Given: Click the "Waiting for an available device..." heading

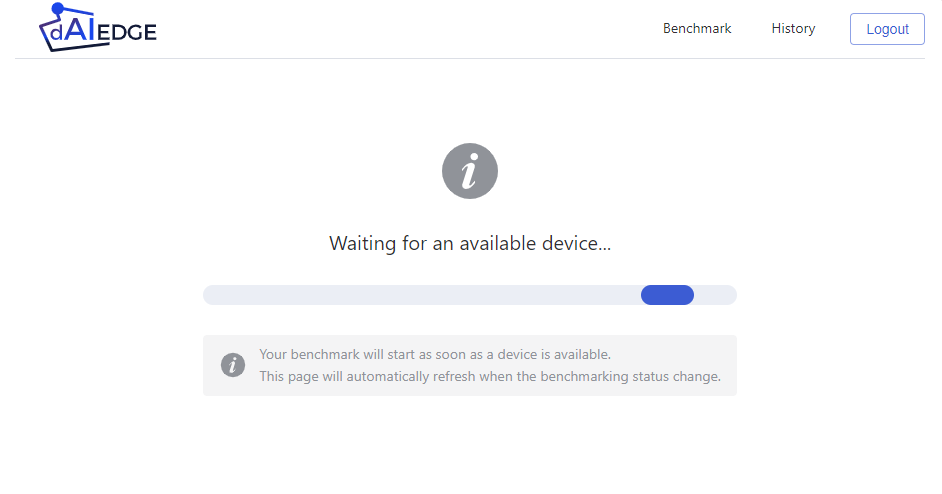Looking at the screenshot, I should click(x=470, y=243).
